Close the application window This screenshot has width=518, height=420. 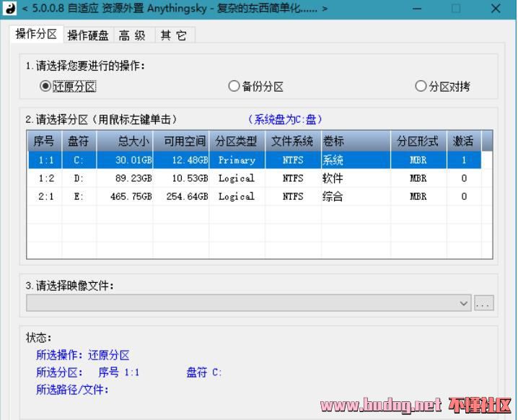tap(496, 9)
